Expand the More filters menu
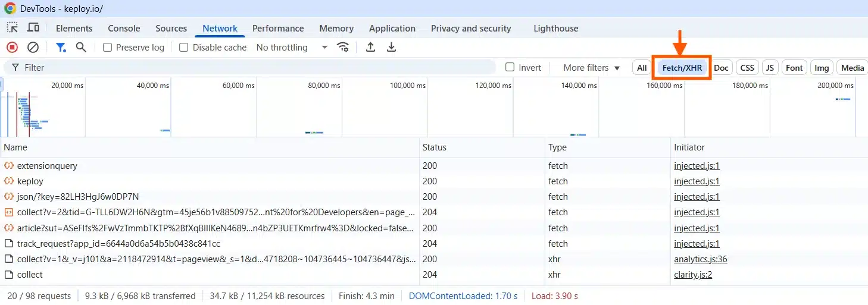 [592, 68]
